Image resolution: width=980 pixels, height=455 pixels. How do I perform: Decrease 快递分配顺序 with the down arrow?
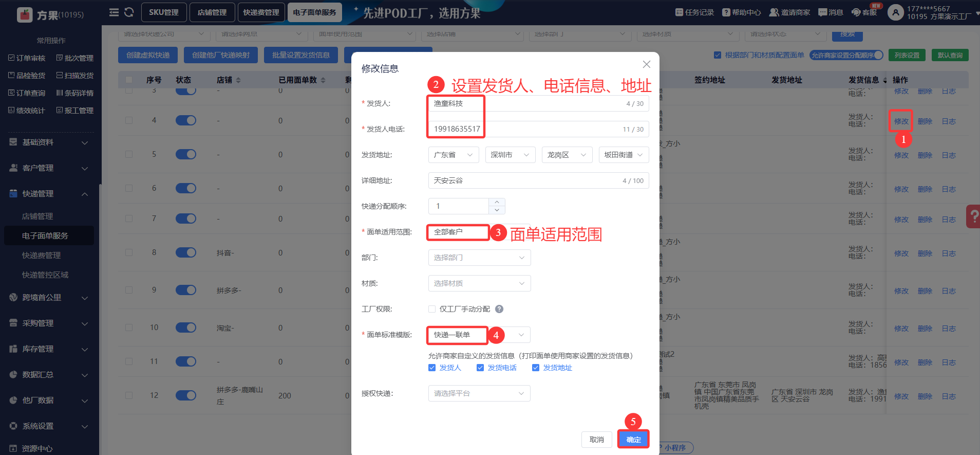tap(497, 210)
